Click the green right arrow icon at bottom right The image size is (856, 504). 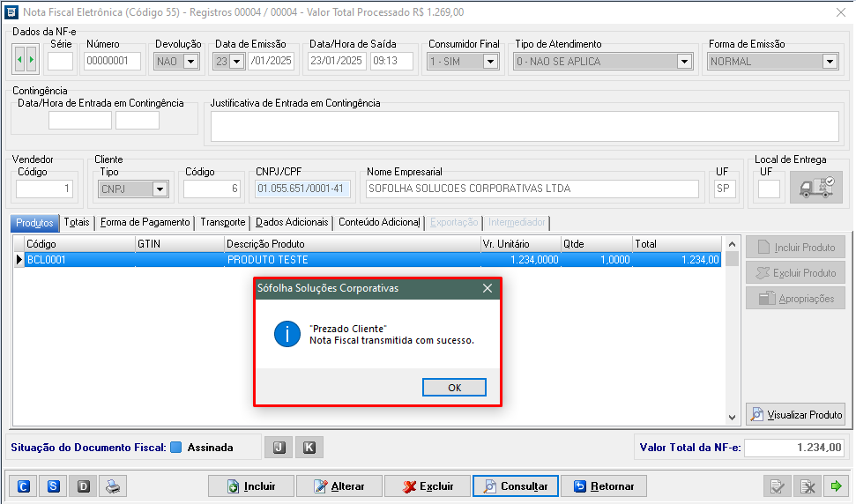pyautogui.click(x=836, y=485)
